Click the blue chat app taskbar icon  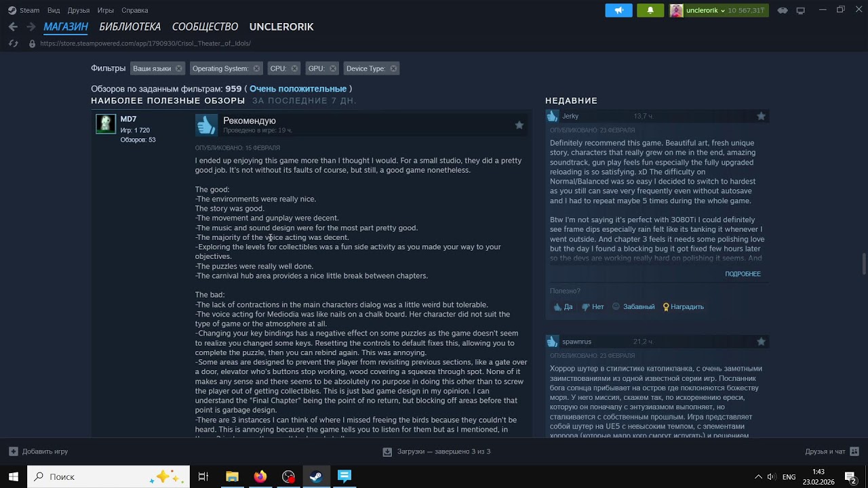(344, 476)
